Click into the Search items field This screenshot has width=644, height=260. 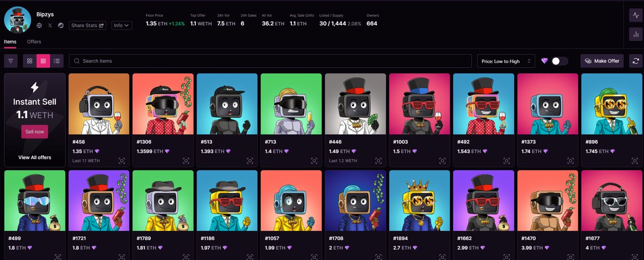(x=270, y=61)
